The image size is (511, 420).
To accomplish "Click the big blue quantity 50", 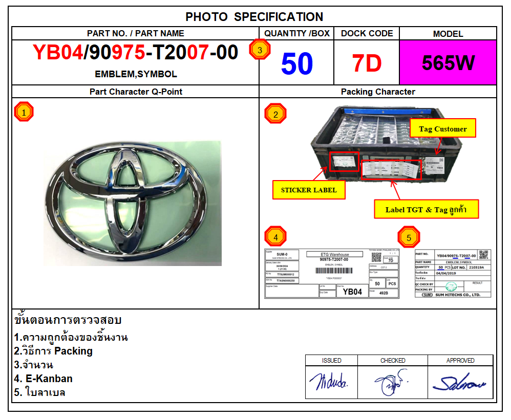I will pos(296,63).
